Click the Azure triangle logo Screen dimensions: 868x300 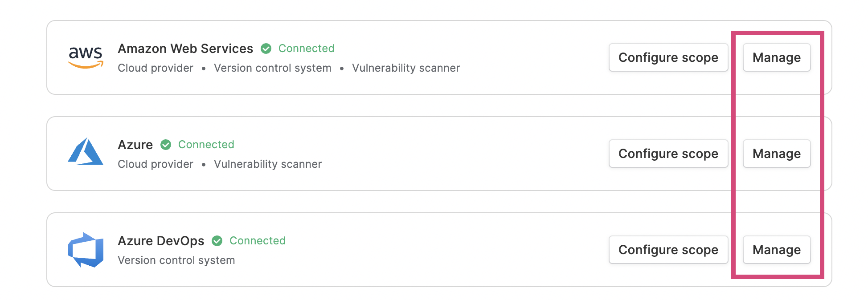(86, 152)
